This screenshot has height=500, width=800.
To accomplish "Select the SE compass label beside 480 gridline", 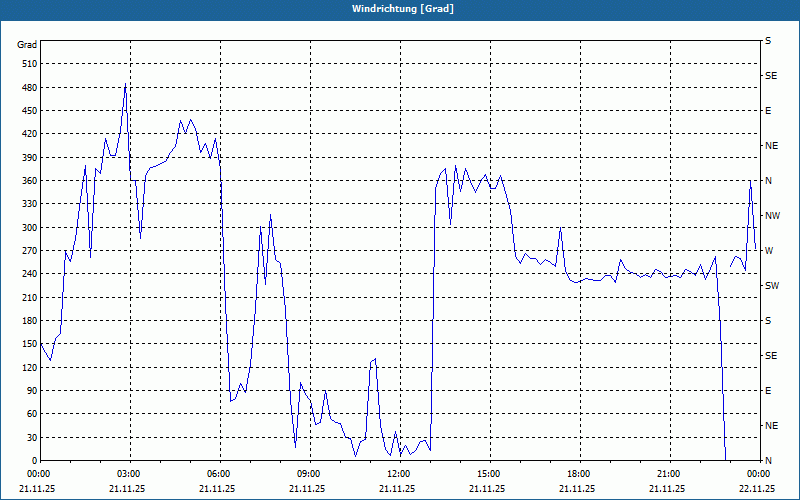I will 771,76.
